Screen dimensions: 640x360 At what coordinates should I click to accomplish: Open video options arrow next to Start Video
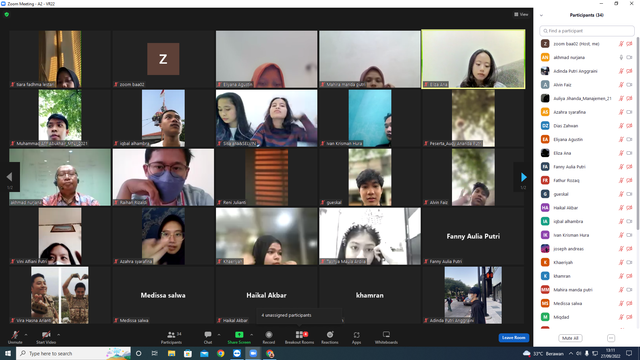coord(59,335)
